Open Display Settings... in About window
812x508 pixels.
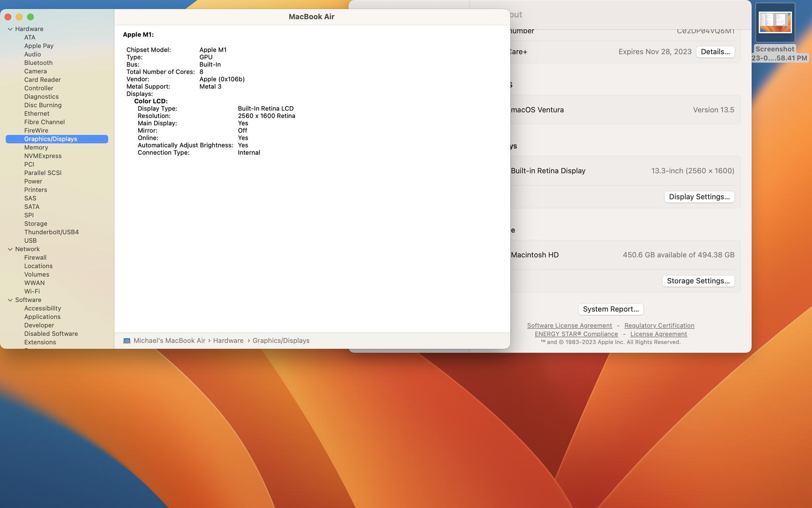point(699,197)
